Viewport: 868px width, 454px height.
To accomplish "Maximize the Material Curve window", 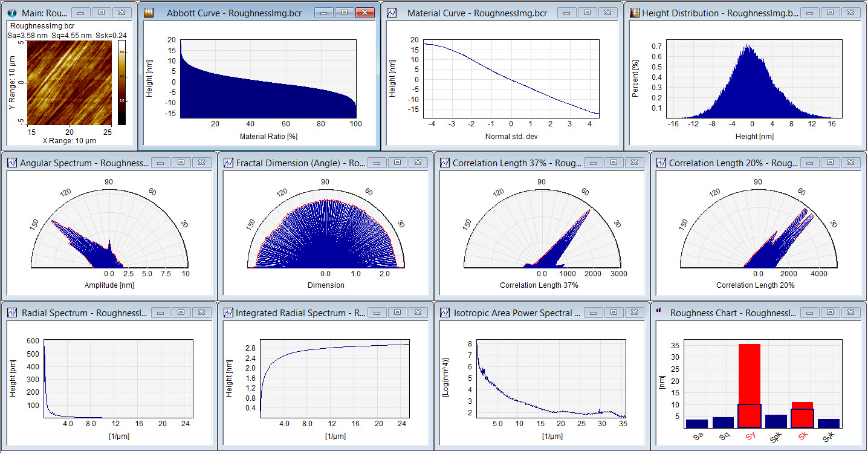I will [588, 13].
